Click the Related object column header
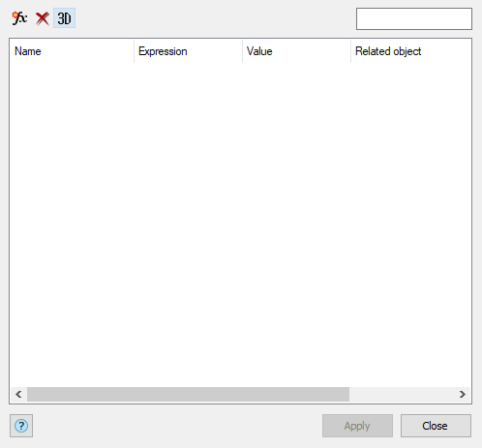This screenshot has width=482, height=448. (x=411, y=51)
